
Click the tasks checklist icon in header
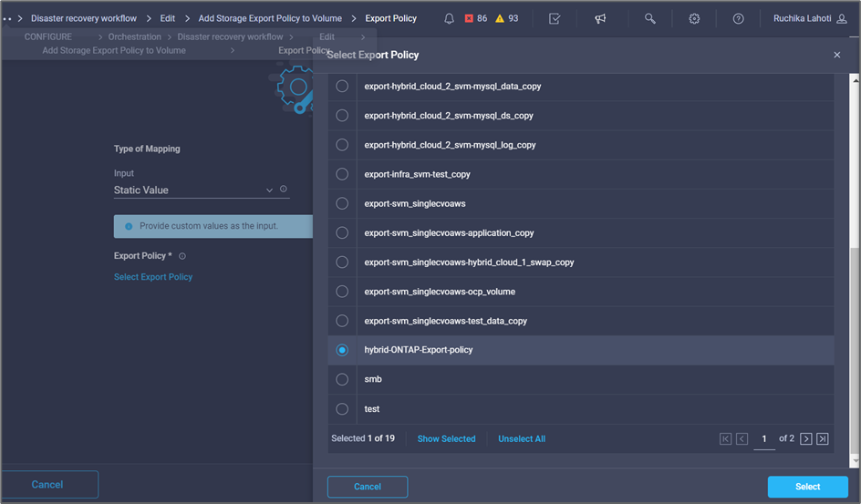pos(555,18)
